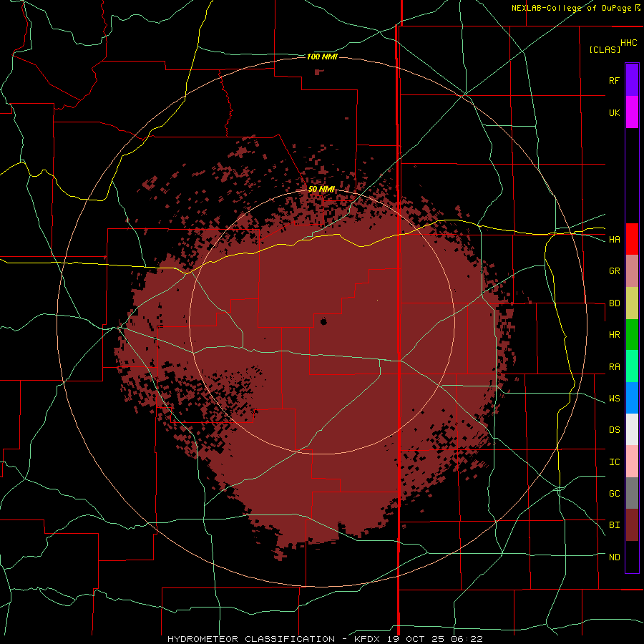This screenshot has width=644, height=644.
Task: Click the "HHC" product code text
Action: coord(628,43)
